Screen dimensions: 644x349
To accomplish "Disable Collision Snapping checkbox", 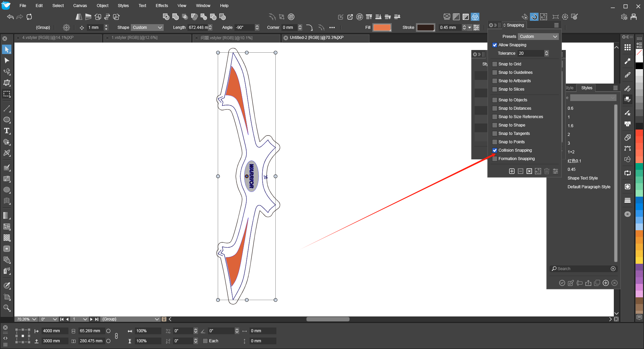I will click(x=495, y=150).
